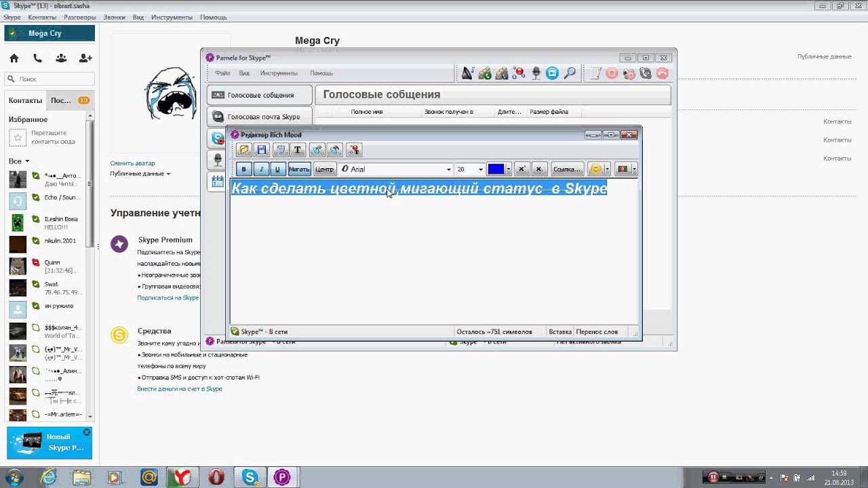Viewport: 868px width, 488px height.
Task: Click Сменить аватар link
Action: (x=132, y=163)
